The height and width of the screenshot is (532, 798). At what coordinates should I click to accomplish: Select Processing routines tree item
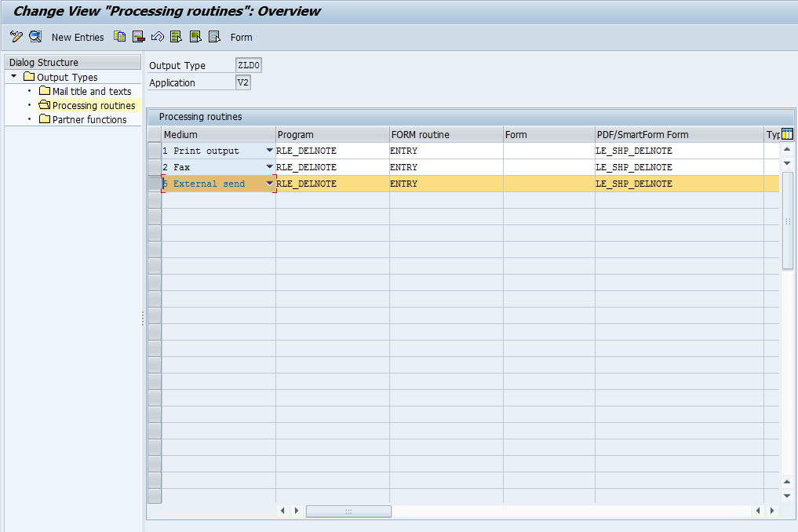(x=93, y=105)
